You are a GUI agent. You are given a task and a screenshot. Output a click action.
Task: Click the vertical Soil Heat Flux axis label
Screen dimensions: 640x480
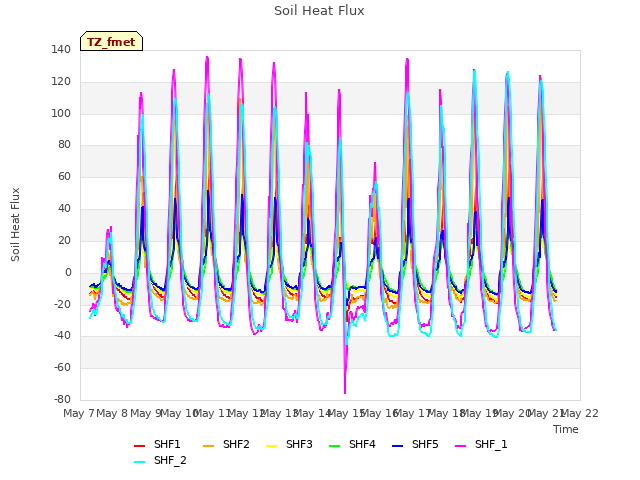coord(15,224)
